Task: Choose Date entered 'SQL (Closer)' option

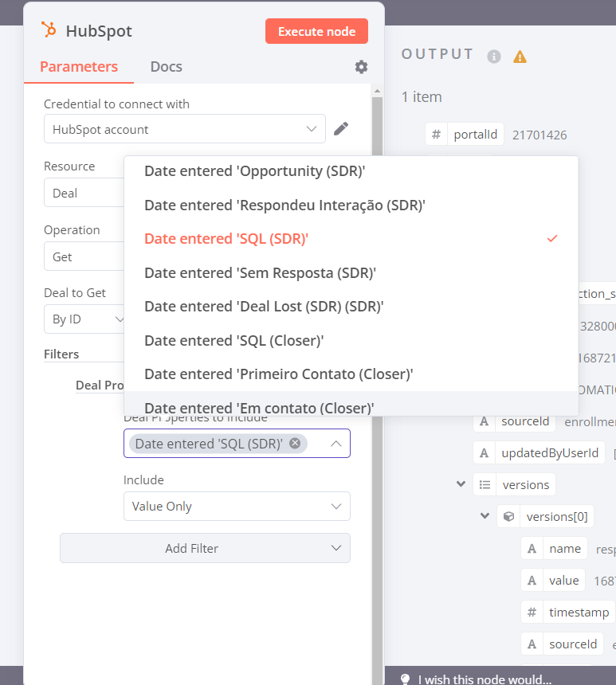Action: pos(233,340)
